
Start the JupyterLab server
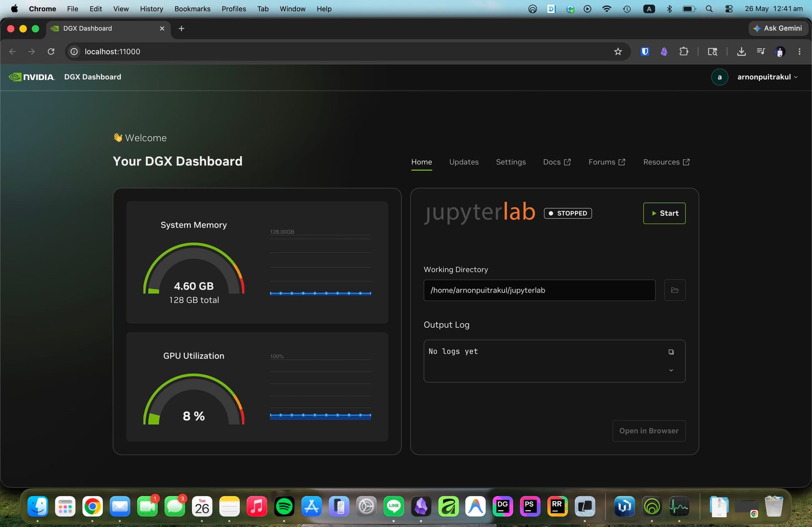664,213
